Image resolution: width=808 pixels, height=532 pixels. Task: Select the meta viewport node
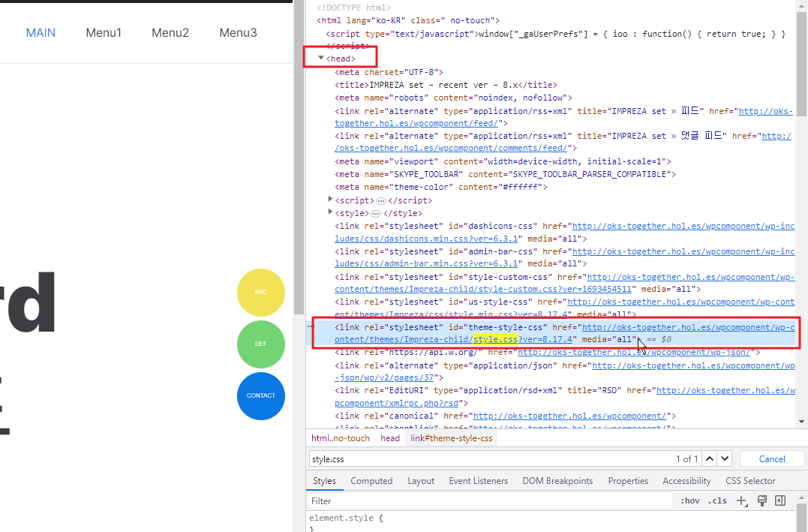point(503,161)
